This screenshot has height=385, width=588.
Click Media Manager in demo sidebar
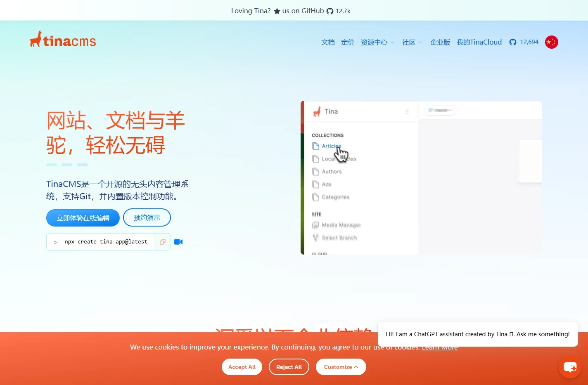coord(341,225)
